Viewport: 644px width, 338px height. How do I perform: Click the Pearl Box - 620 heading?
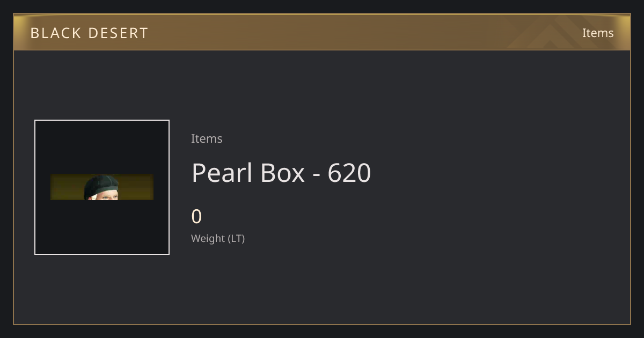point(281,173)
